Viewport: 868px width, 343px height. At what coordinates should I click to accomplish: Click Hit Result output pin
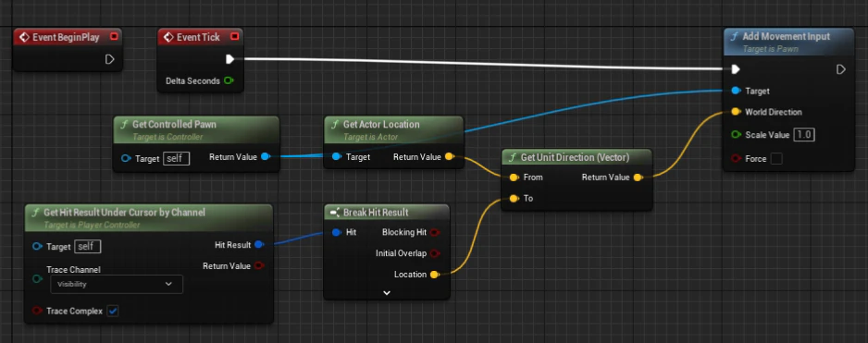coord(259,244)
